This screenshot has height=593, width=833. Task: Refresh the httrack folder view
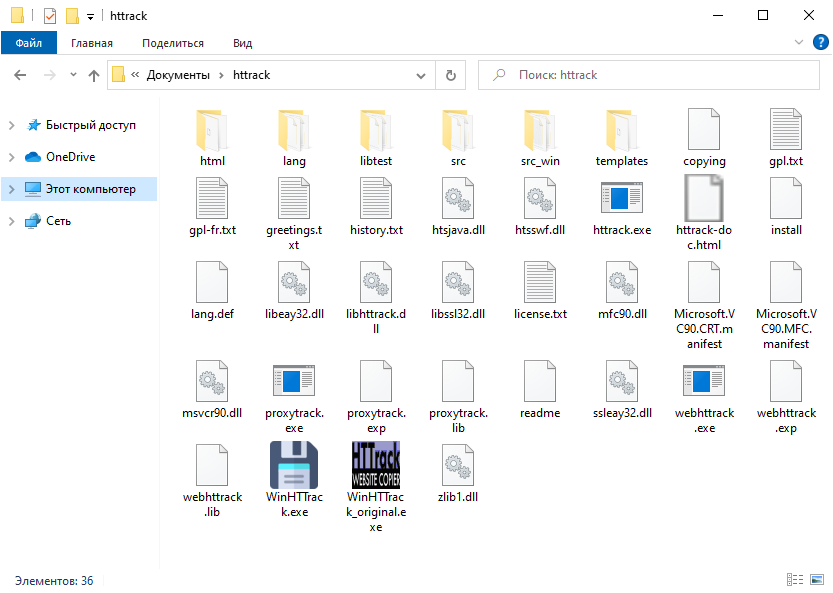point(450,75)
